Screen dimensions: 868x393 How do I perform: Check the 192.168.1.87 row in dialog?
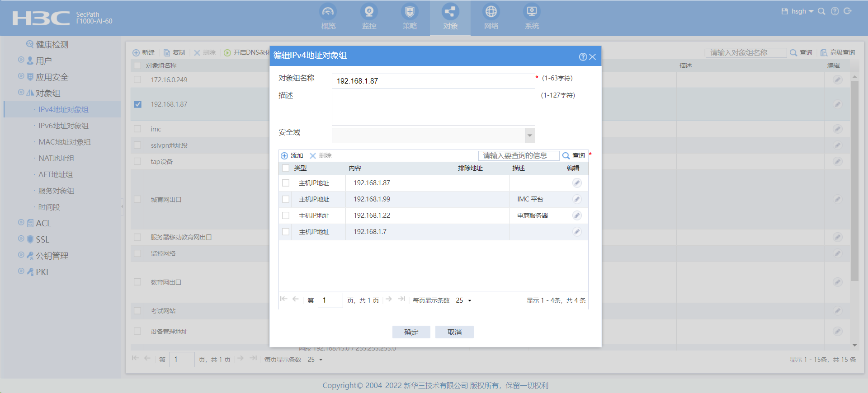tap(286, 183)
